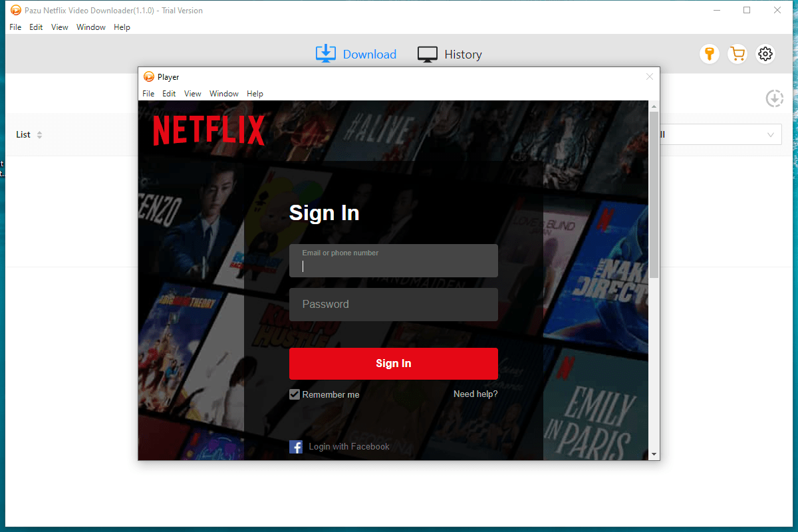Open the shopping cart purchase icon
798x532 pixels.
[737, 54]
